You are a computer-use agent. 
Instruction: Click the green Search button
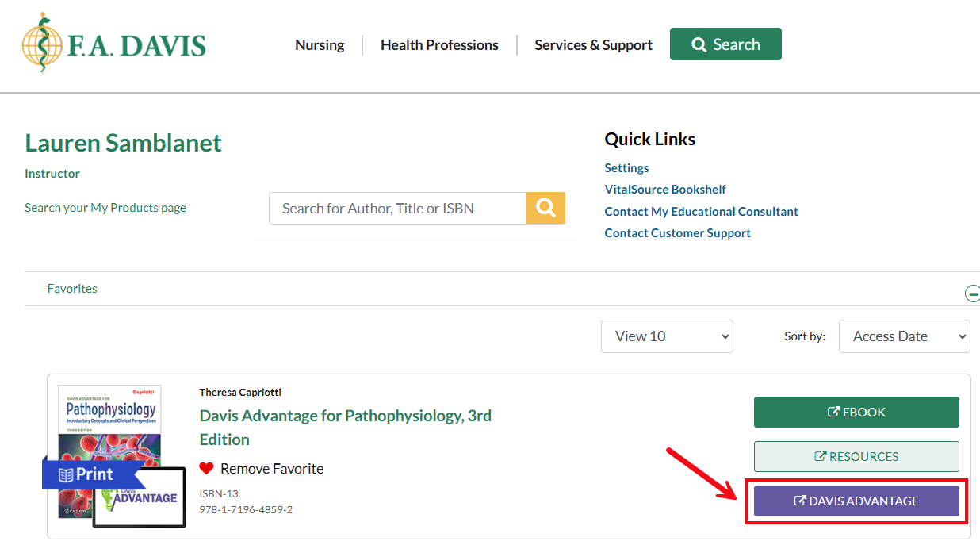point(725,44)
